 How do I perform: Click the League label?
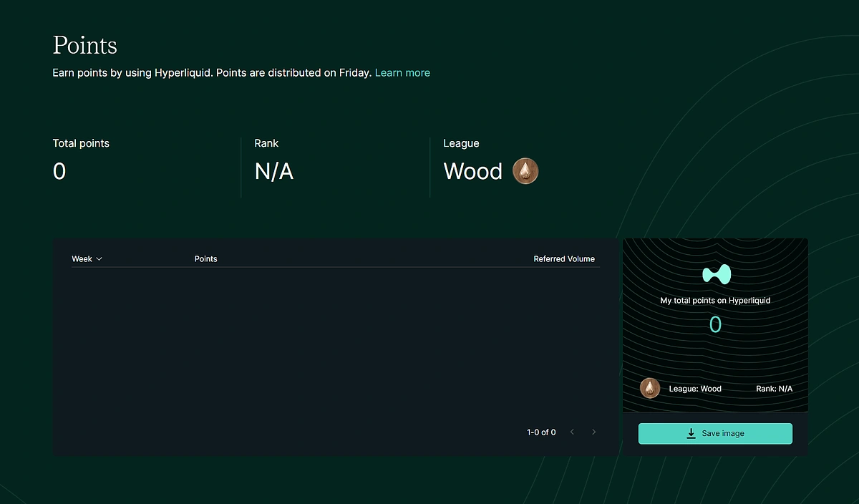tap(461, 143)
